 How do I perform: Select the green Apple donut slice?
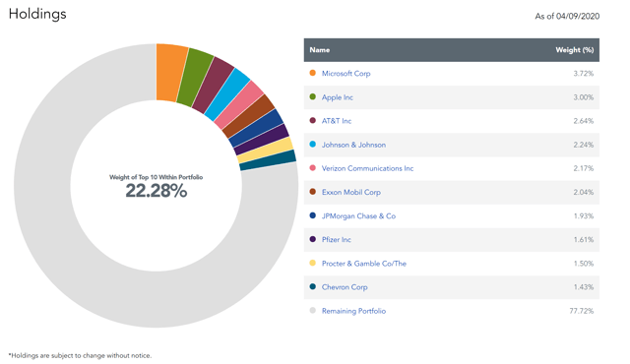tap(195, 78)
